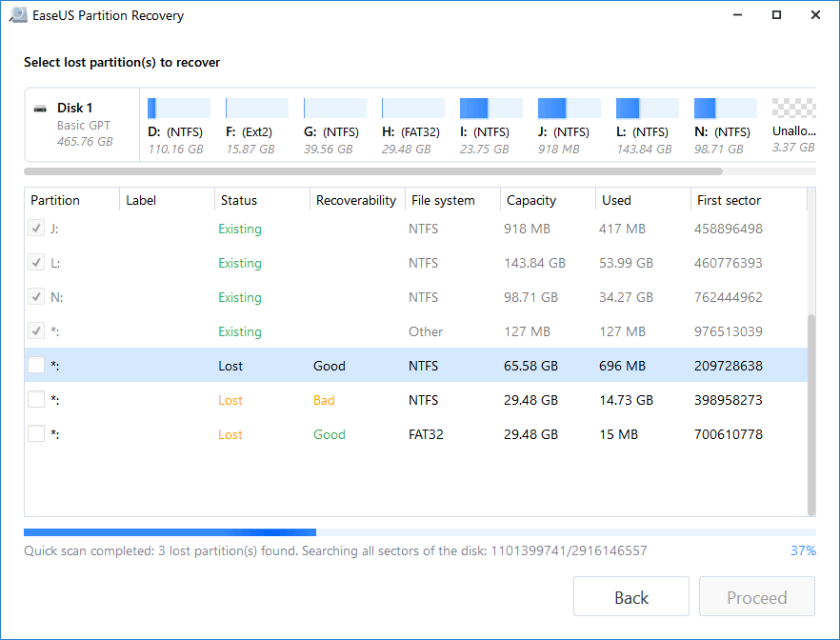Viewport: 840px width, 640px height.
Task: Click the horizontal scrollbar below the disk map
Action: click(x=381, y=170)
